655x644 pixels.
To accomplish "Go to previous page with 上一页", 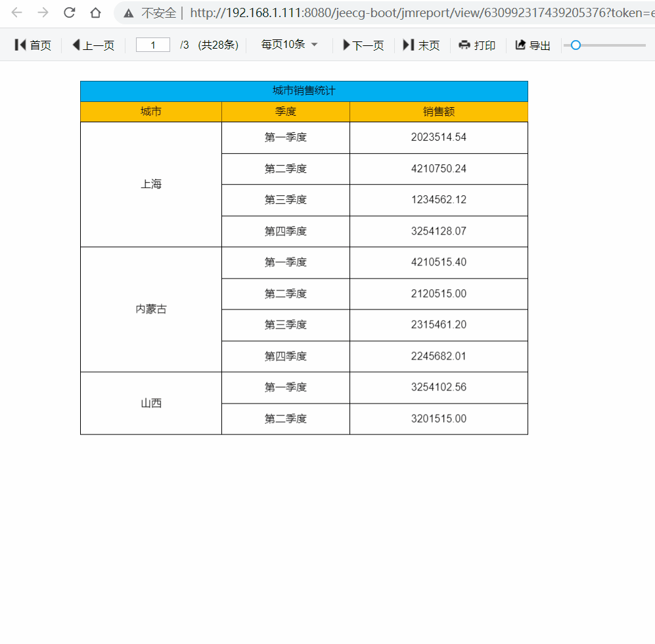I will (x=93, y=45).
